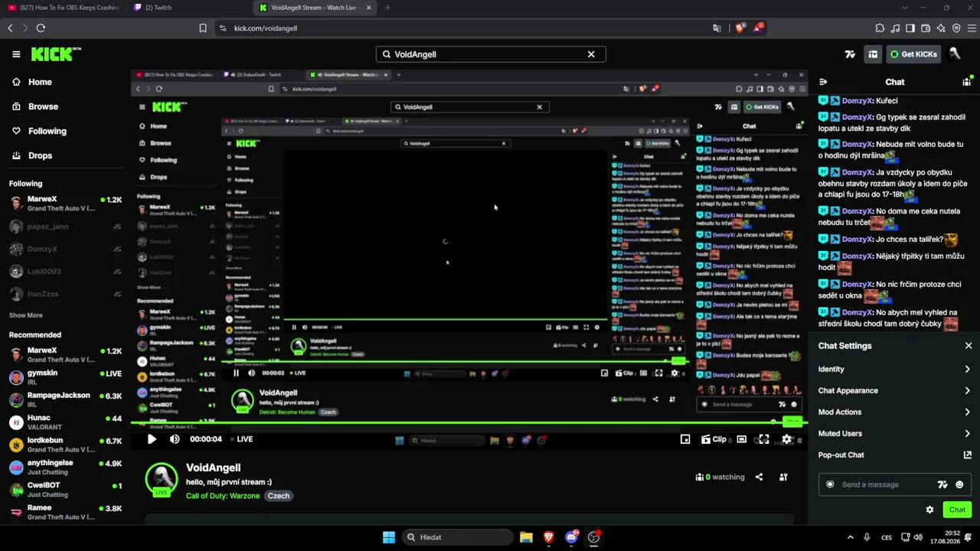Screen dimensions: 980x551
Task: Click the Kick search box
Action: pos(491,54)
